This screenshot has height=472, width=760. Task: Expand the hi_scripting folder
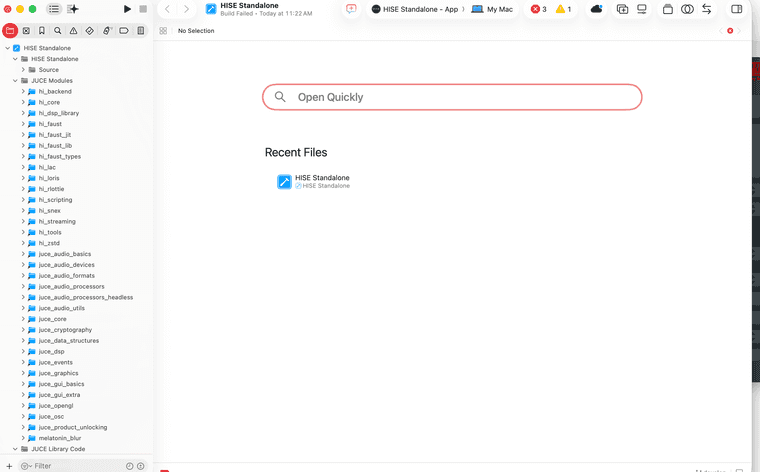(x=23, y=200)
